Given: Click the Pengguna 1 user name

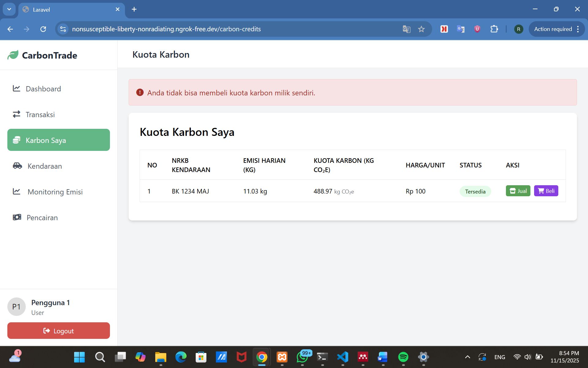Looking at the screenshot, I should click(51, 303).
